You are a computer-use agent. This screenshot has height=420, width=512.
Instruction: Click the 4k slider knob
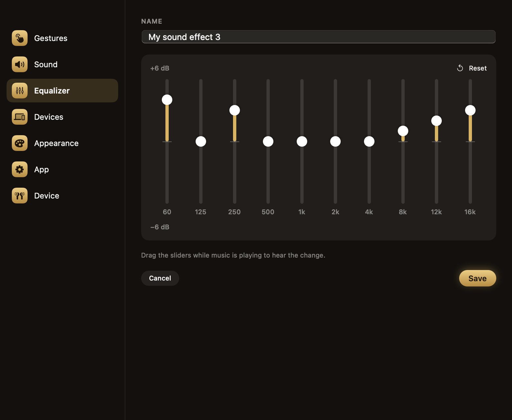369,141
